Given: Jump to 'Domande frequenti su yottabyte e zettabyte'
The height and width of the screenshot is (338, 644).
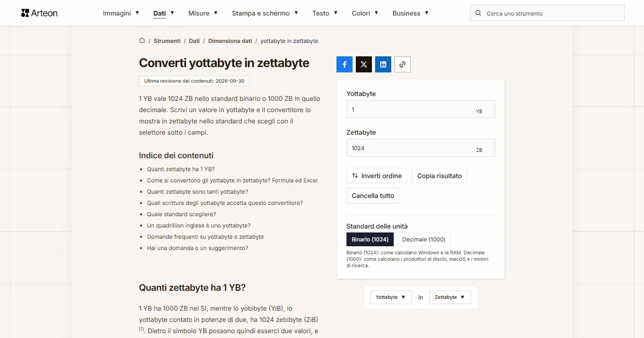Looking at the screenshot, I should (206, 237).
